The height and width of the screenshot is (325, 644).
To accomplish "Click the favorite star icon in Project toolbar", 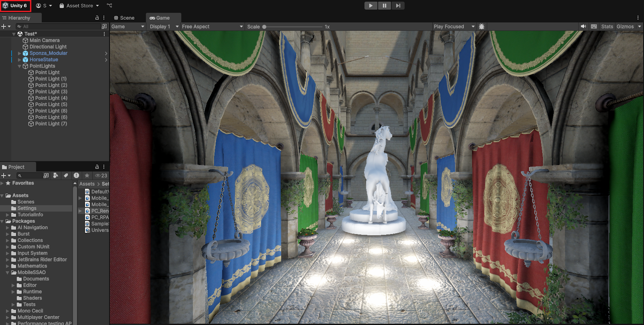I will tap(87, 175).
